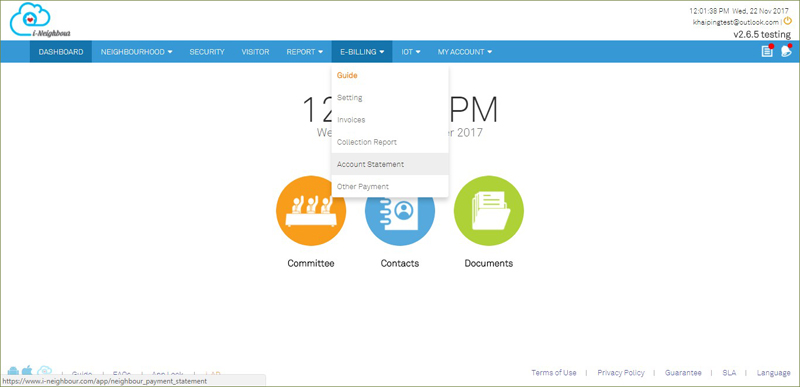Click the 12:01:38 PM date and time text
The height and width of the screenshot is (387, 800).
[x=739, y=11]
